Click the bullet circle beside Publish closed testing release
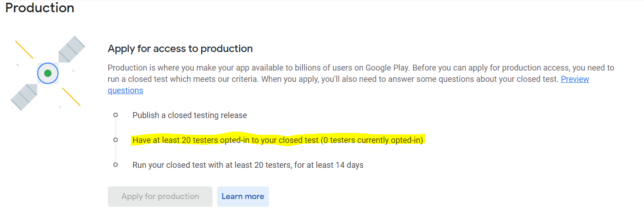This screenshot has width=644, height=218. [116, 115]
